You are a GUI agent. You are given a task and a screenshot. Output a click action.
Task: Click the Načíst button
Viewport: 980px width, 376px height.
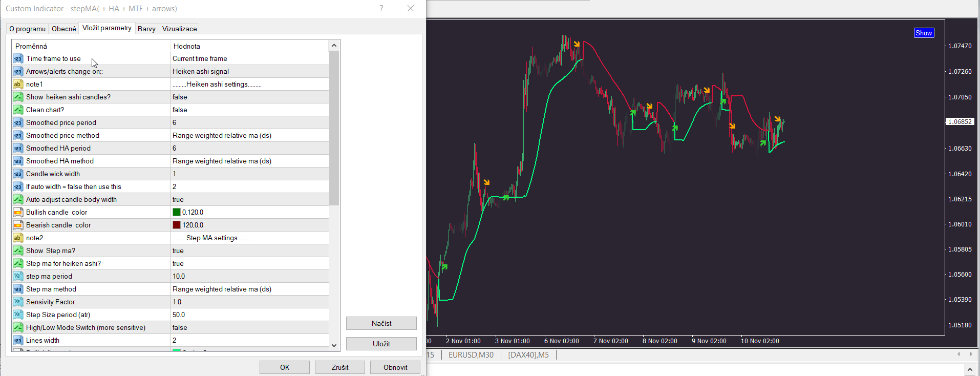[381, 323]
